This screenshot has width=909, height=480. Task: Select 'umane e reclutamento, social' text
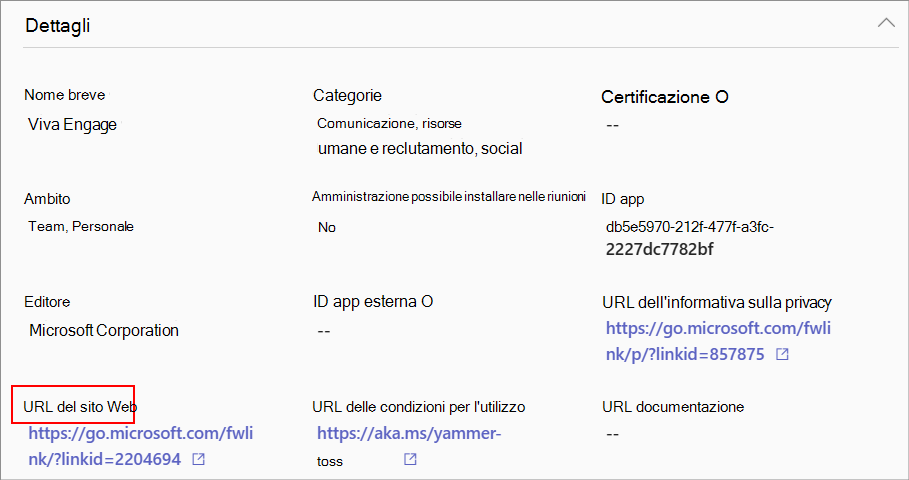tap(420, 149)
